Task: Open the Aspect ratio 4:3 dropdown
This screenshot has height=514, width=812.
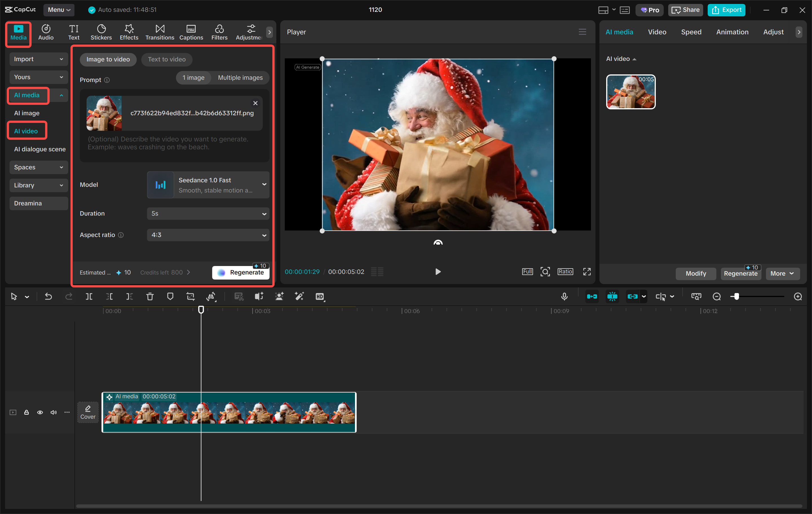Action: 208,235
